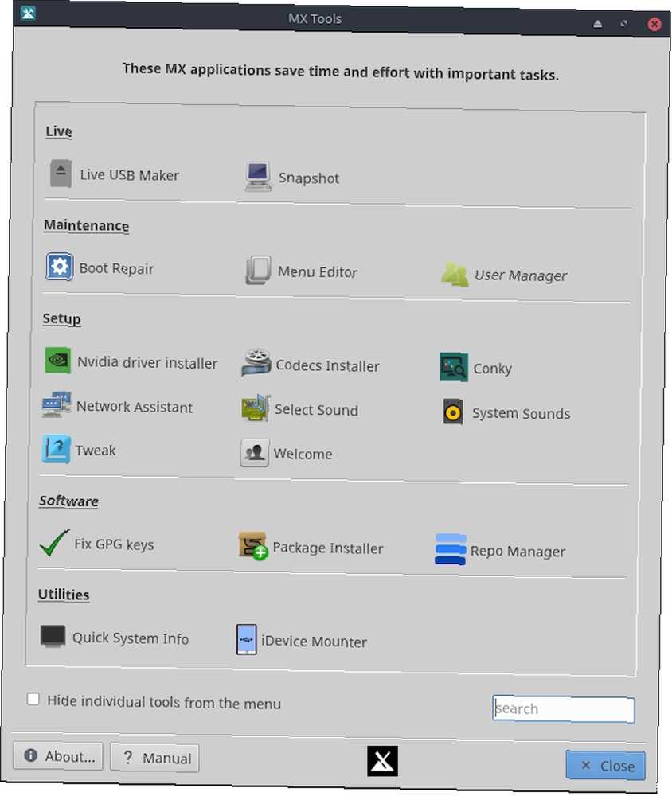The image size is (672, 796).
Task: Open iDevice Mounter phone icon
Action: point(246,639)
